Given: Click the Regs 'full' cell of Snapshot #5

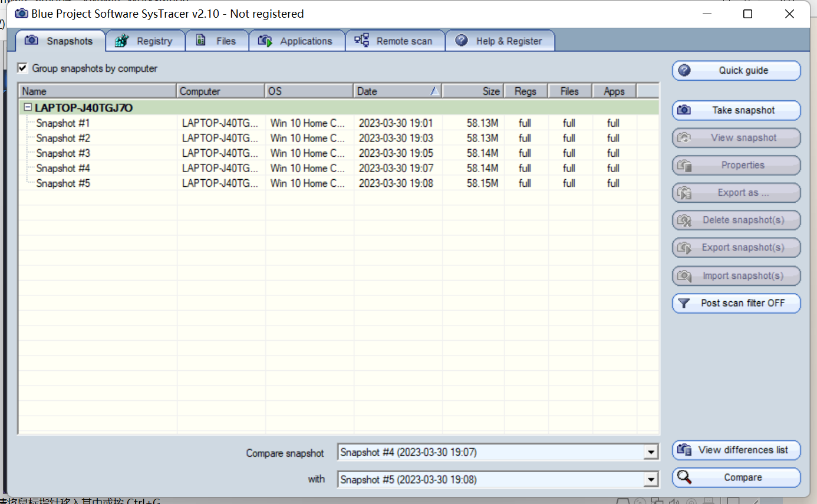Looking at the screenshot, I should pos(525,183).
